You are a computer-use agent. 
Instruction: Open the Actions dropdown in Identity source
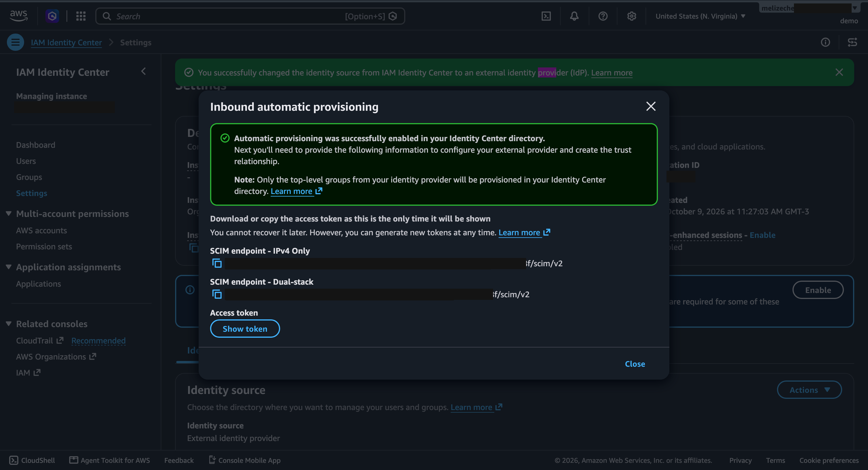pyautogui.click(x=809, y=390)
